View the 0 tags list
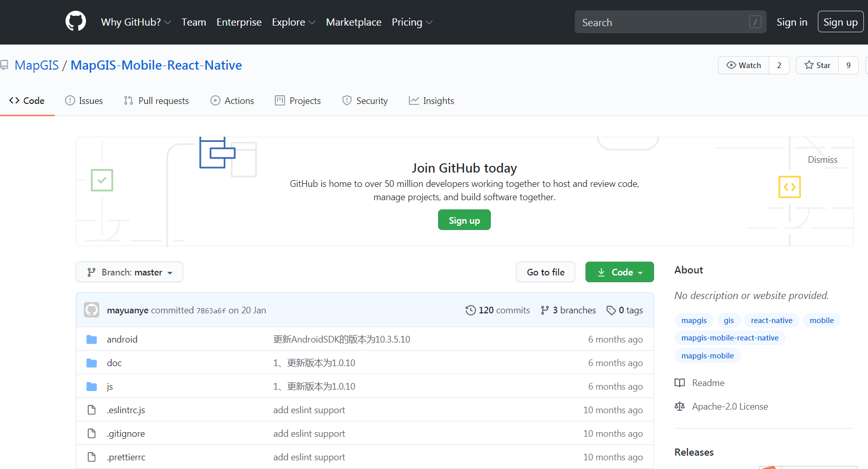The width and height of the screenshot is (868, 469). coord(624,310)
